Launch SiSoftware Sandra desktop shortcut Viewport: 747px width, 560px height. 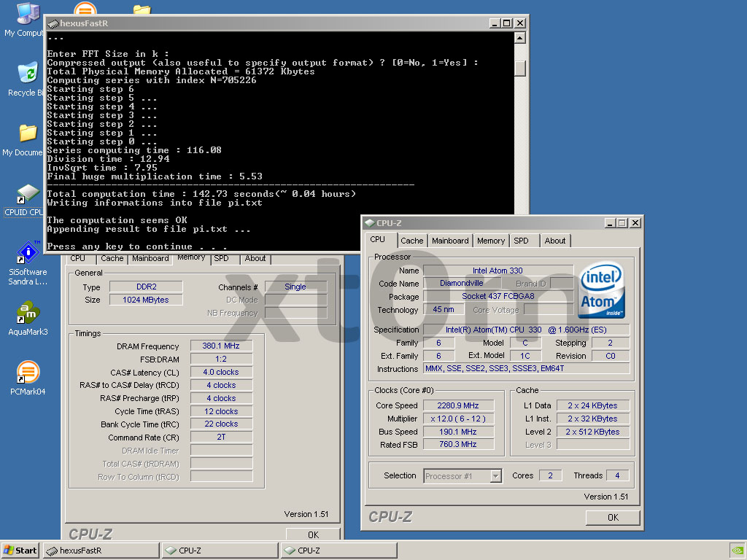point(28,262)
